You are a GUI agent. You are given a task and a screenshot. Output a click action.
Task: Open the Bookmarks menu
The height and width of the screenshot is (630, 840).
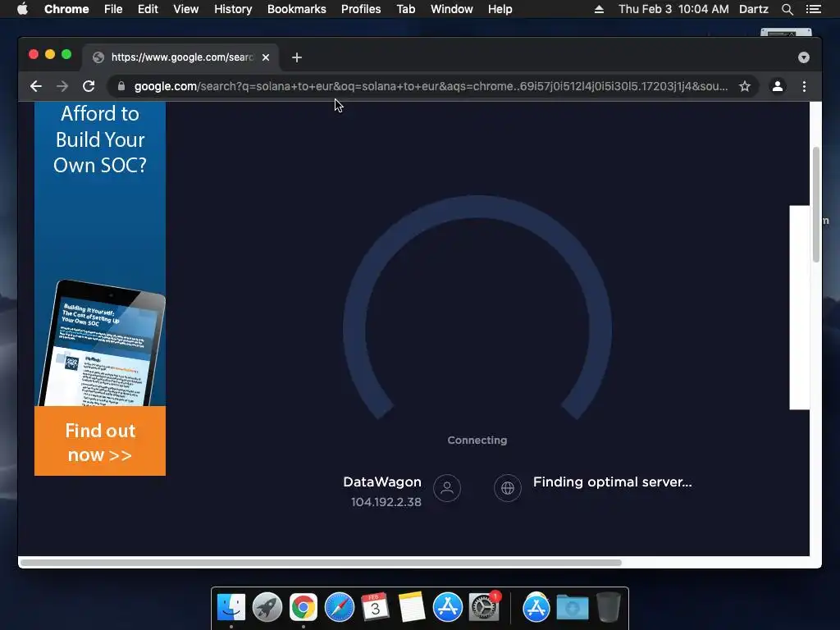297,9
